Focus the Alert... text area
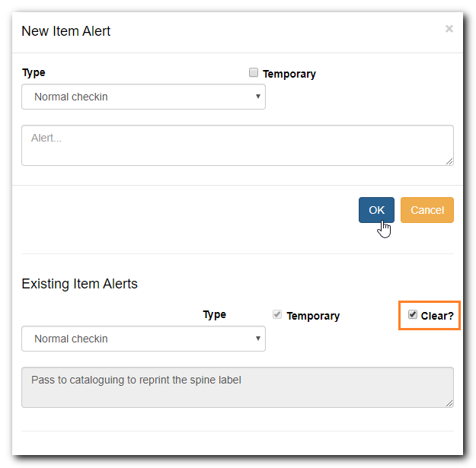476x468 pixels. click(x=238, y=145)
